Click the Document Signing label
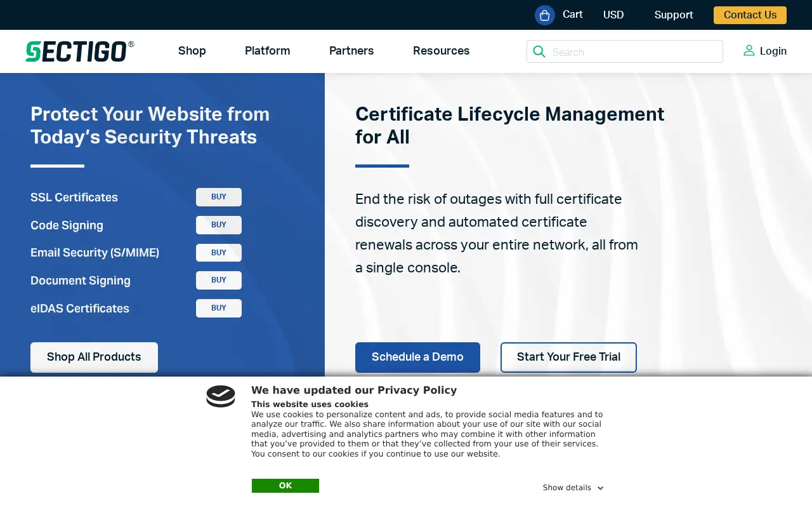This screenshot has width=812, height=508. [x=81, y=281]
